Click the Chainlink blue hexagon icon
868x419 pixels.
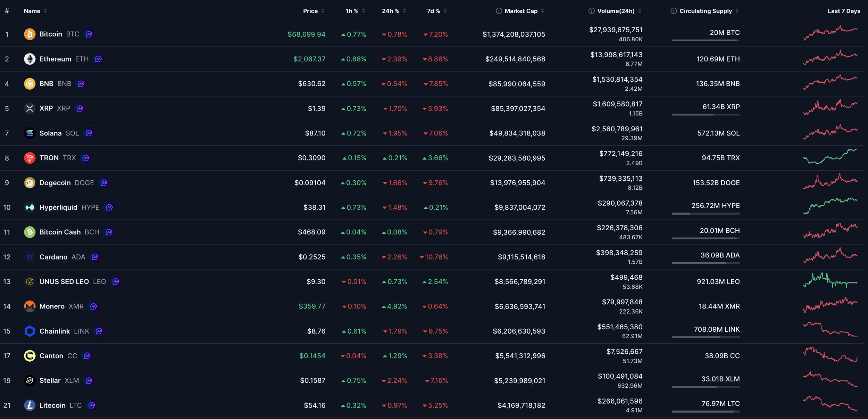tap(30, 331)
